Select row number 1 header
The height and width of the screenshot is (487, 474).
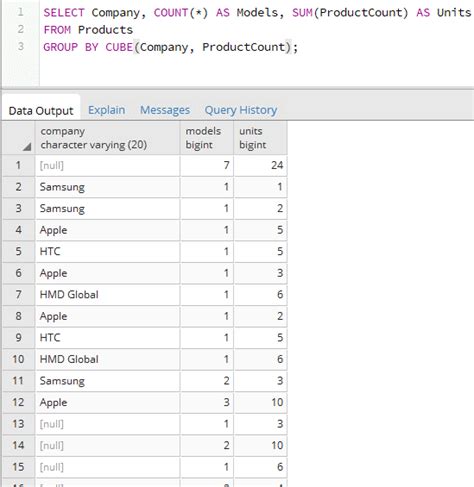(x=18, y=165)
